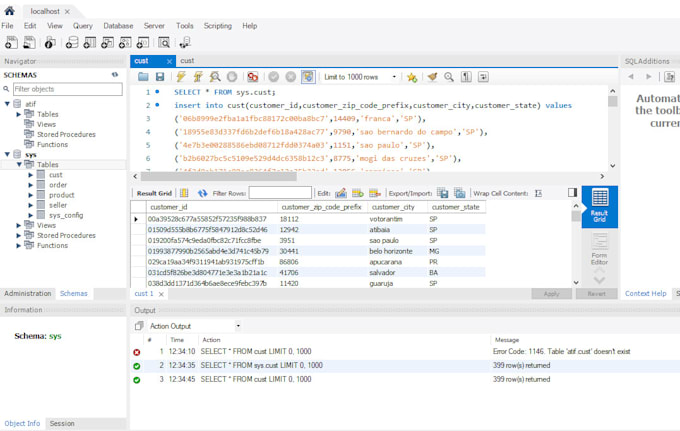Commit transaction checkmark icon

pyautogui.click(x=273, y=77)
